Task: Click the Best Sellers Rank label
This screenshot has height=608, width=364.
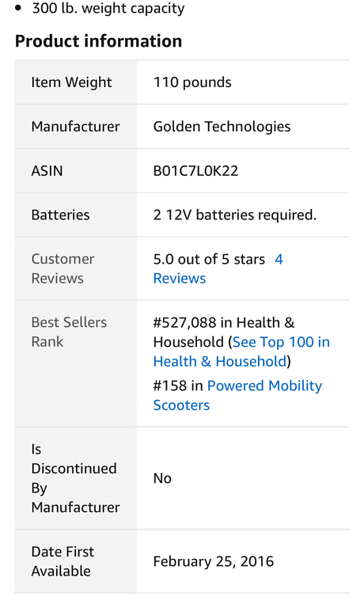Action: coord(69,332)
